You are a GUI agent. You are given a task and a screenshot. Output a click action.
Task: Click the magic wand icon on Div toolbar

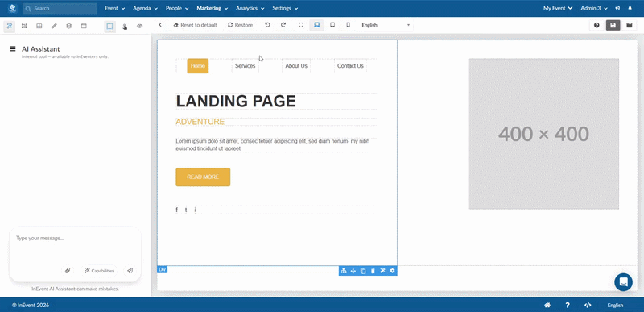pos(382,271)
